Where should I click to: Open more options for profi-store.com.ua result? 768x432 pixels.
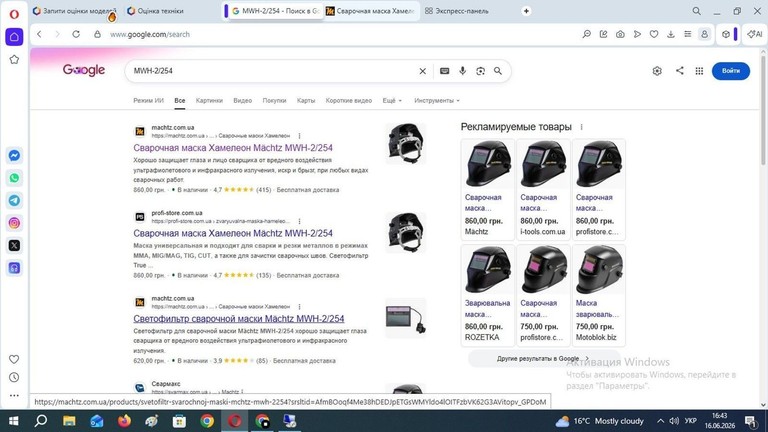tap(299, 221)
